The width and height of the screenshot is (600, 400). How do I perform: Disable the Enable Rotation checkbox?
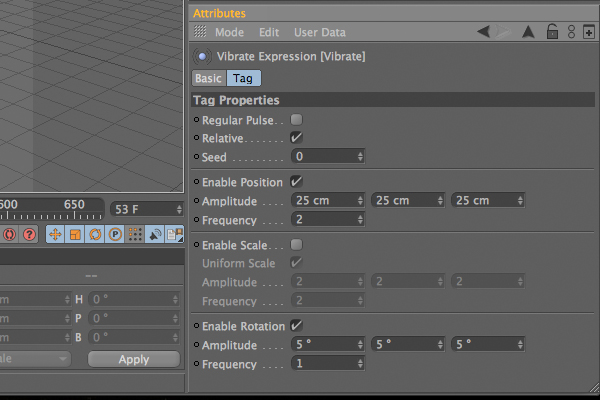click(x=296, y=326)
